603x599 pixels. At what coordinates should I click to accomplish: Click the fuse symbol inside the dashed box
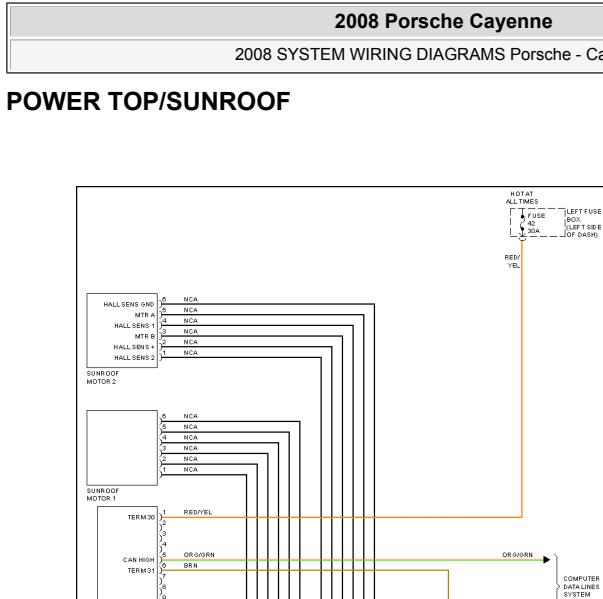(522, 223)
